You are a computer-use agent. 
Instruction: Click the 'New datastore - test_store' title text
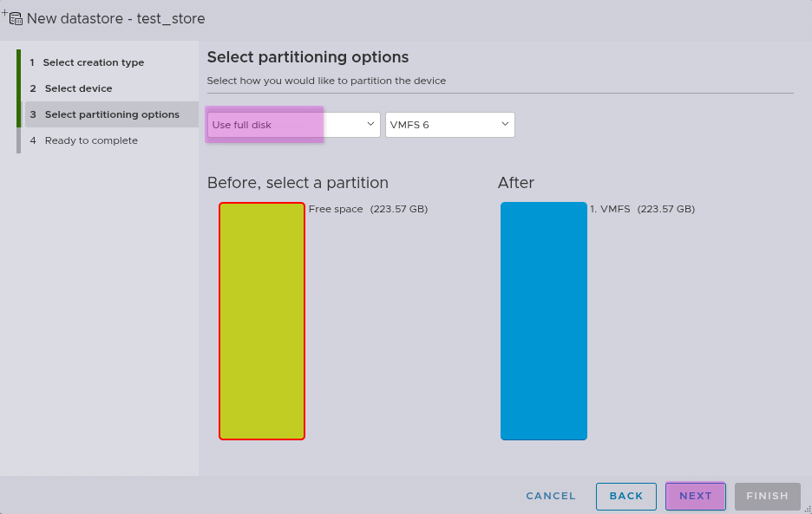click(115, 18)
